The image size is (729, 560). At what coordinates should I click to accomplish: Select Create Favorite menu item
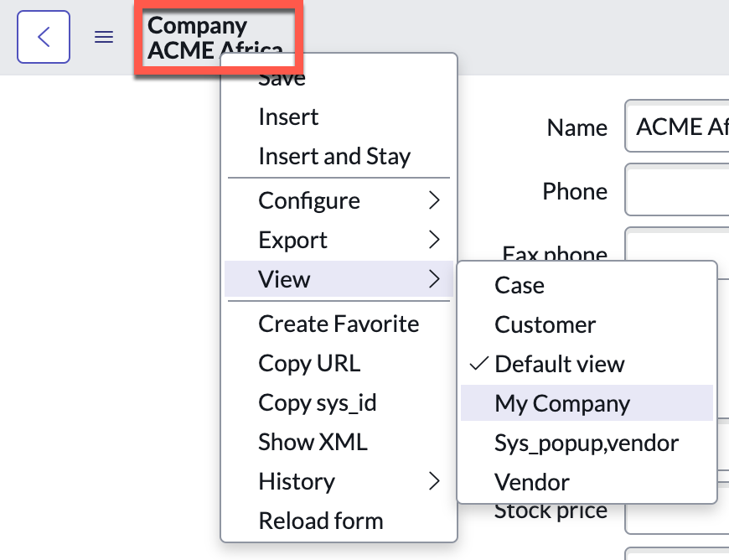coord(339,324)
